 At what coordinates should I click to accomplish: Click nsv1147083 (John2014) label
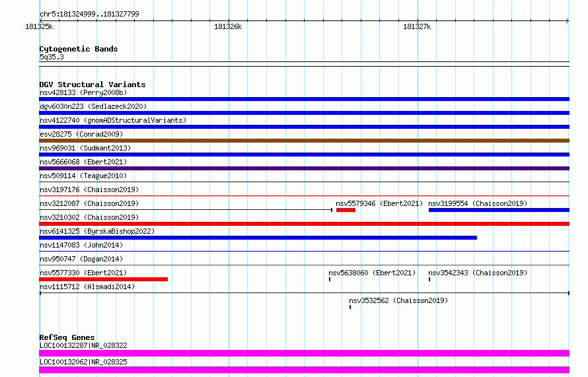click(81, 245)
